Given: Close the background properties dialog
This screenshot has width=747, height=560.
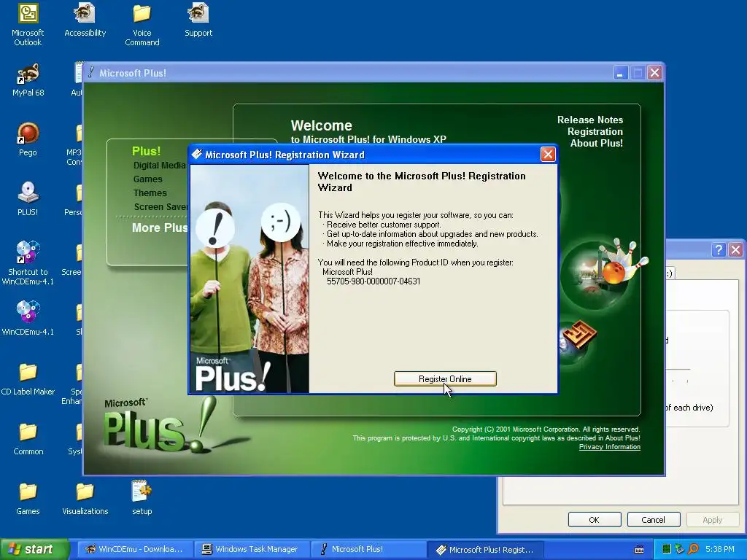Looking at the screenshot, I should [735, 249].
